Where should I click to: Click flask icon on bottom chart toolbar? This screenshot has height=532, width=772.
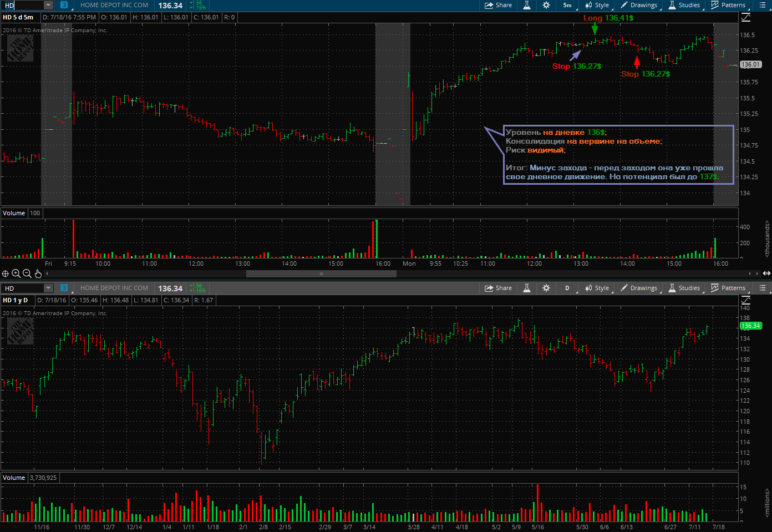527,288
